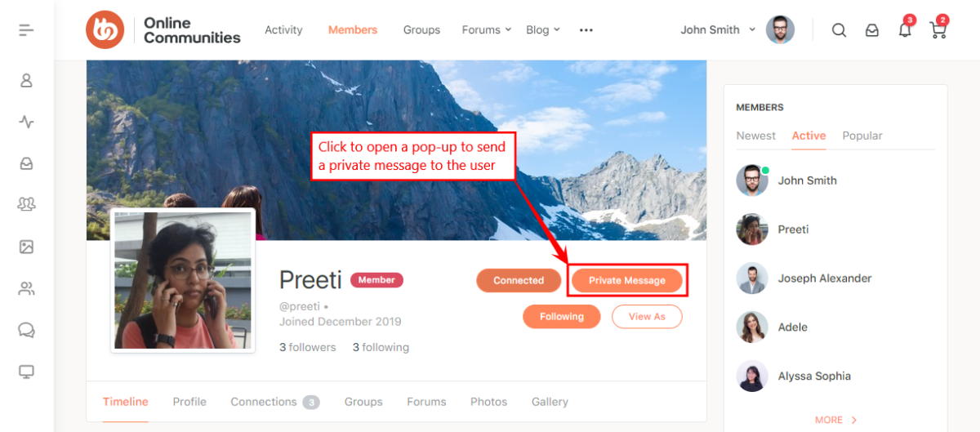Click Preeti's profile photo thumbnail
The height and width of the screenshot is (432, 980).
click(183, 280)
